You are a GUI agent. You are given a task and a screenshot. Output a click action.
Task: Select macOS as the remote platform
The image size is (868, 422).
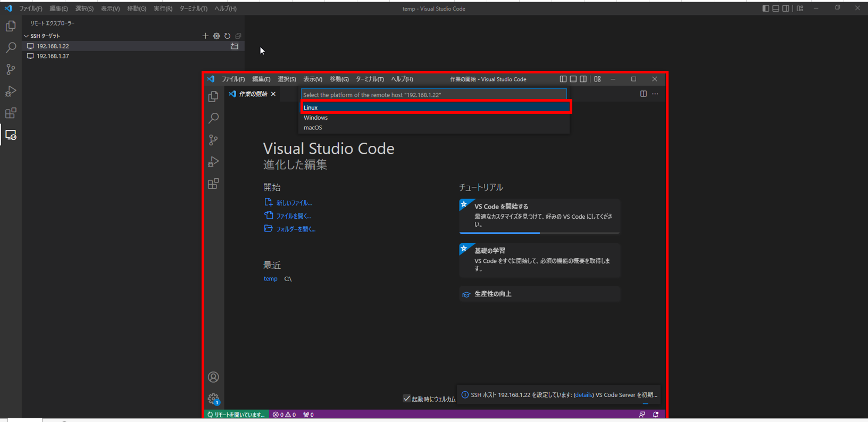[435, 128]
